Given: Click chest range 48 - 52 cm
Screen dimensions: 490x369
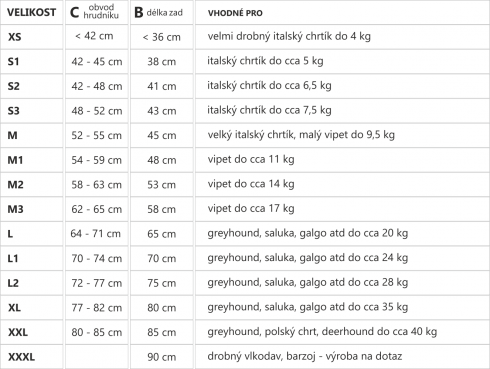Looking at the screenshot, I should click(97, 111).
